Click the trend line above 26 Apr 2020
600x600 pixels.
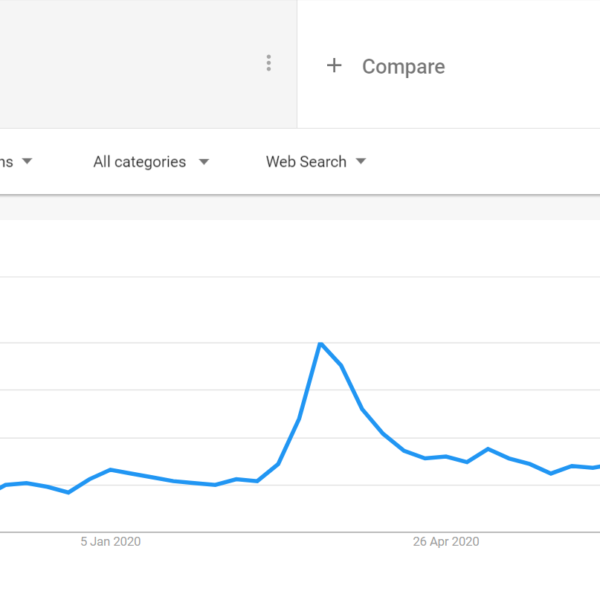pos(446,456)
